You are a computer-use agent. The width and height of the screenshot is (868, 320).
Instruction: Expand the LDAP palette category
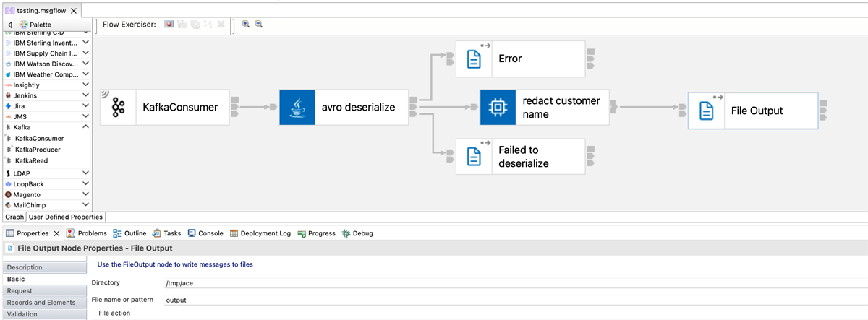pyautogui.click(x=86, y=173)
